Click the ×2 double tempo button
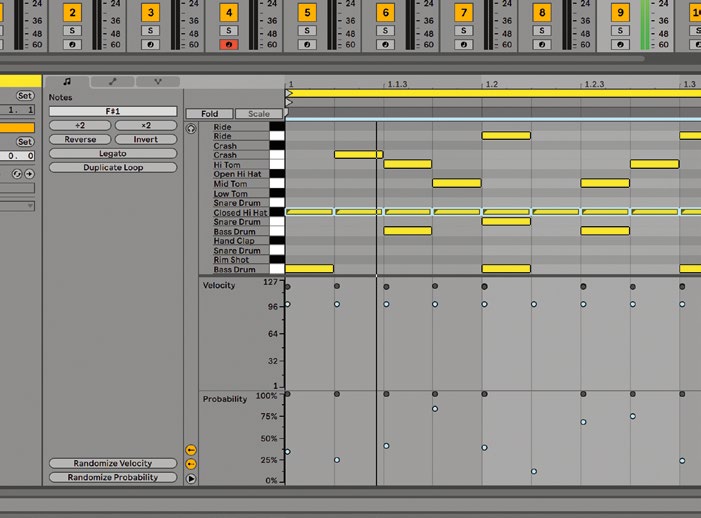This screenshot has height=518, width=701. pos(146,126)
